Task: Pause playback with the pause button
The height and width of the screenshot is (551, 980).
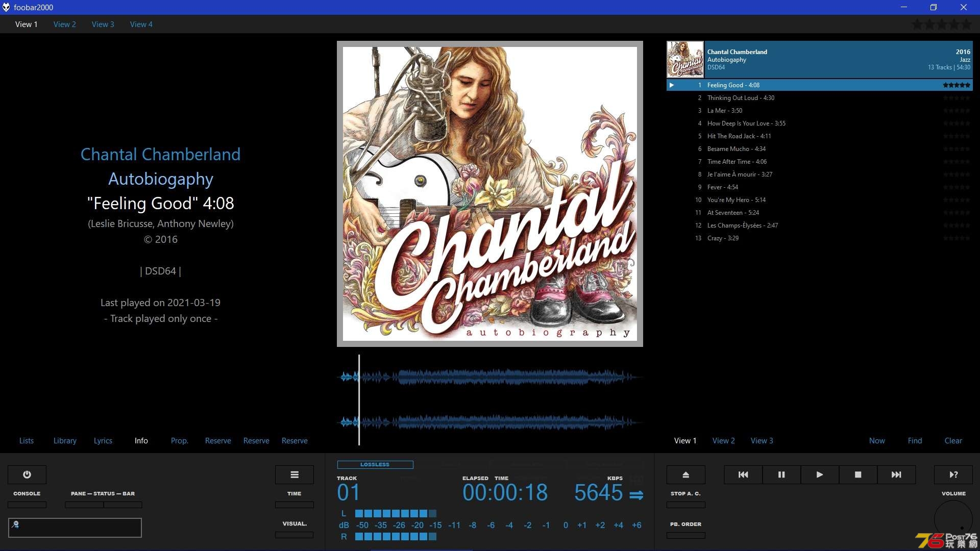Action: point(781,474)
